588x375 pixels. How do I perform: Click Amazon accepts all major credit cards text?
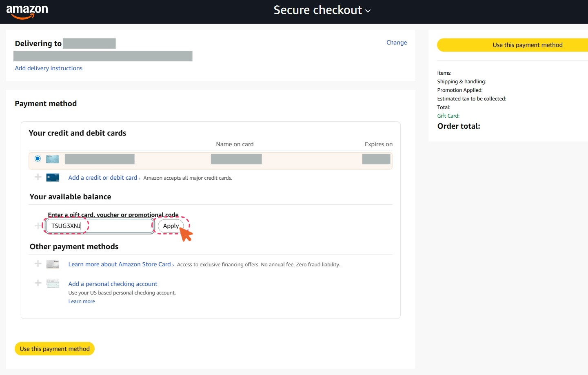coord(188,178)
